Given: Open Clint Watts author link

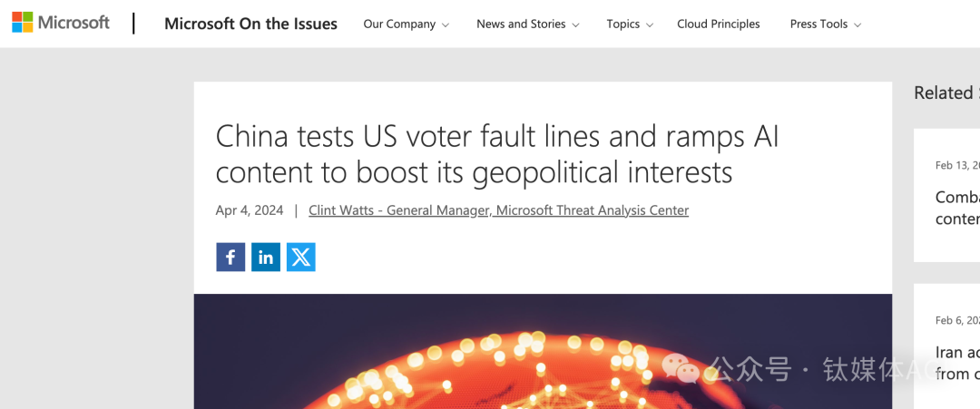Looking at the screenshot, I should tap(498, 210).
